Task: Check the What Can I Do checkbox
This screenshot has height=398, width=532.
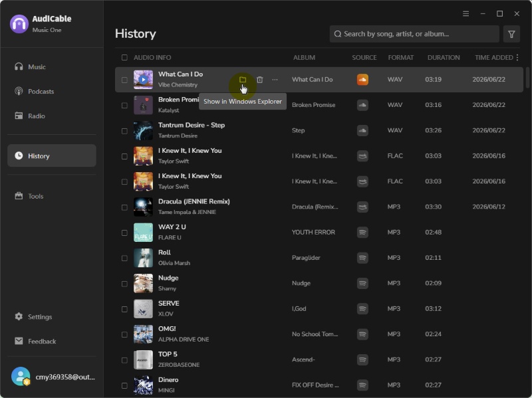Action: coord(124,80)
